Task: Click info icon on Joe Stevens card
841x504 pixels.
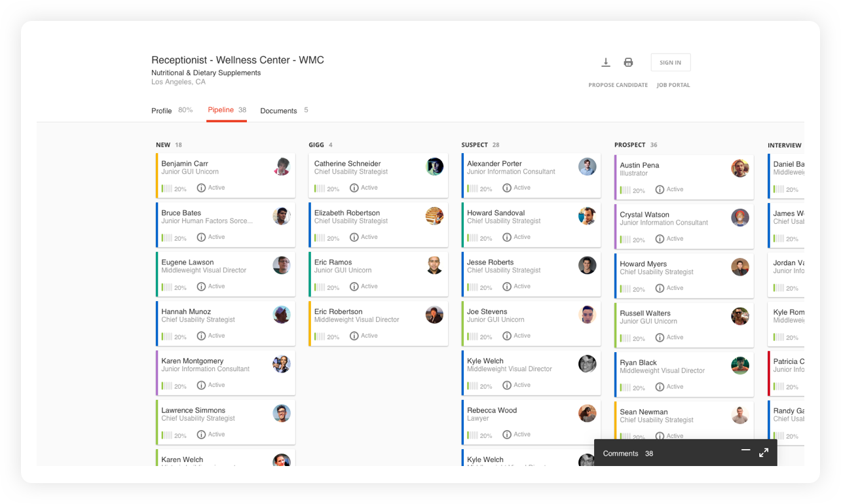Action: point(506,336)
